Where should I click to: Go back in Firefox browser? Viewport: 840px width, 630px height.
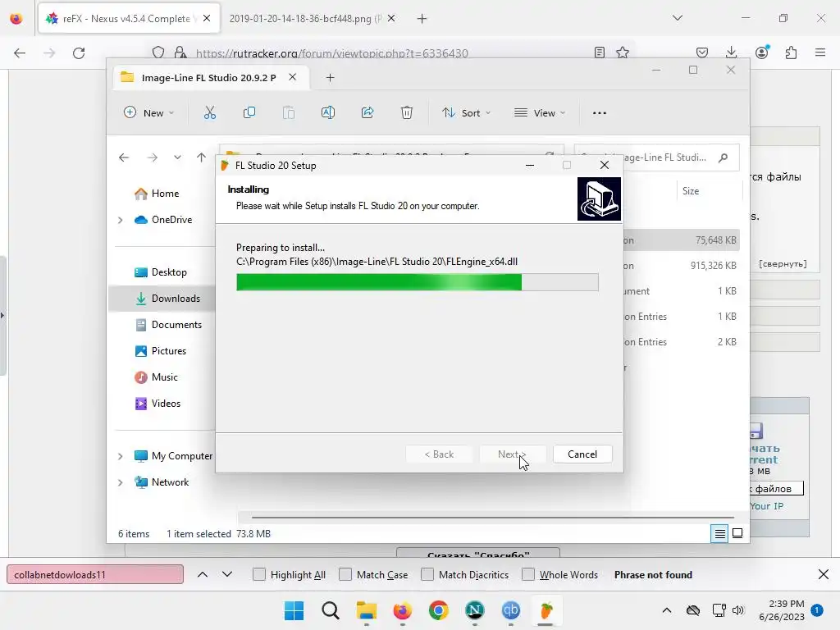(x=20, y=53)
